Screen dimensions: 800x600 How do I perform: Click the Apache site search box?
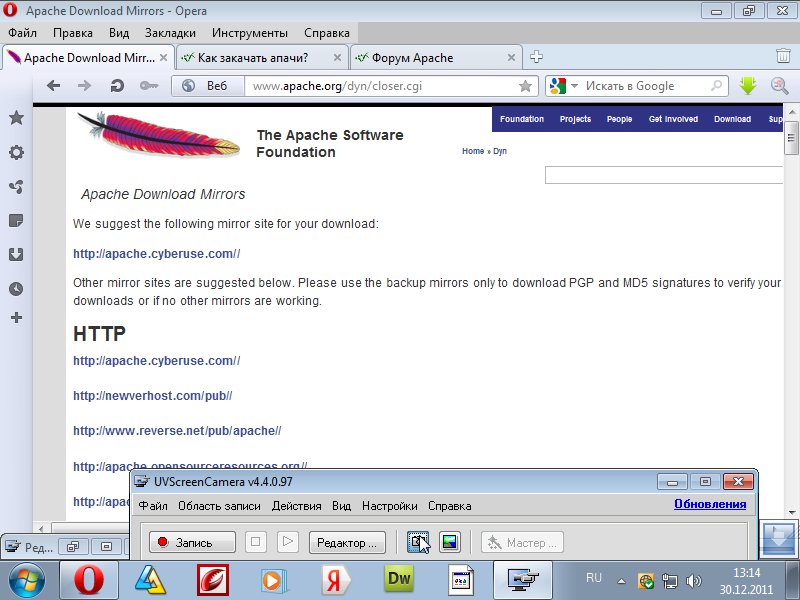coord(663,175)
